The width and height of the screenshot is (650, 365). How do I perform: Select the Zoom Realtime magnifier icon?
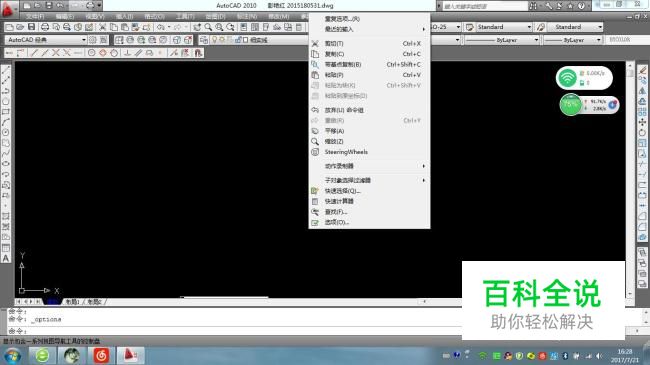pos(208,27)
